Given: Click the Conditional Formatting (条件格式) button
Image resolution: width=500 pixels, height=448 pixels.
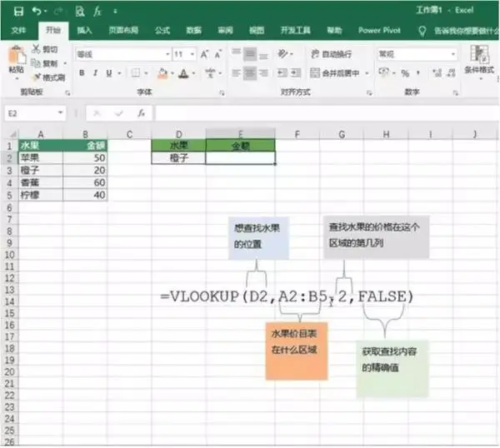Looking at the screenshot, I should [479, 61].
